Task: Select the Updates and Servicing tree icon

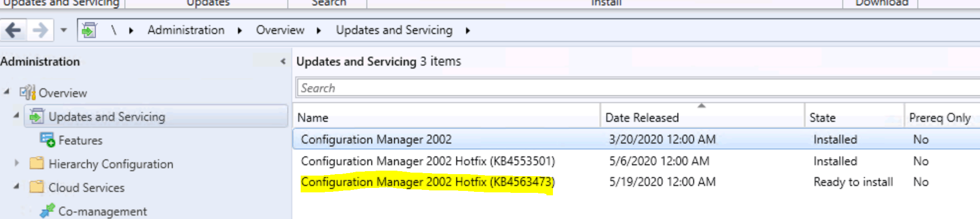Action: point(37,117)
